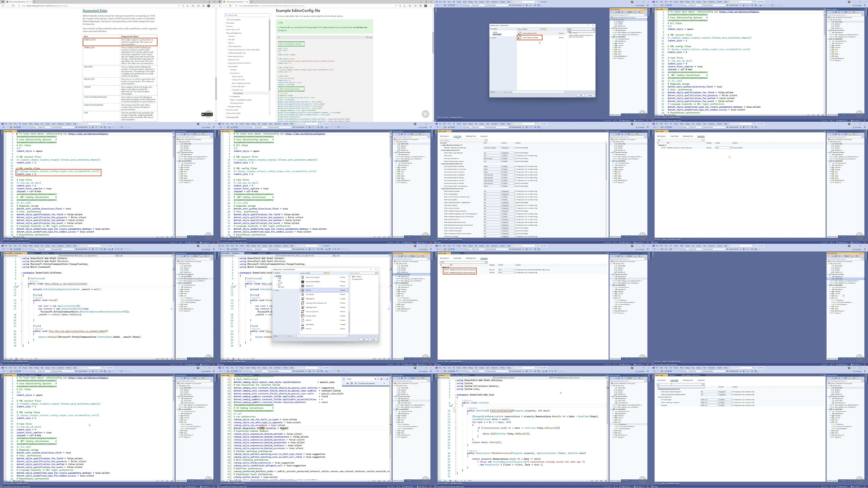
Task: Open help in the Add New Item - Solution Items dialog
Action: click(588, 25)
